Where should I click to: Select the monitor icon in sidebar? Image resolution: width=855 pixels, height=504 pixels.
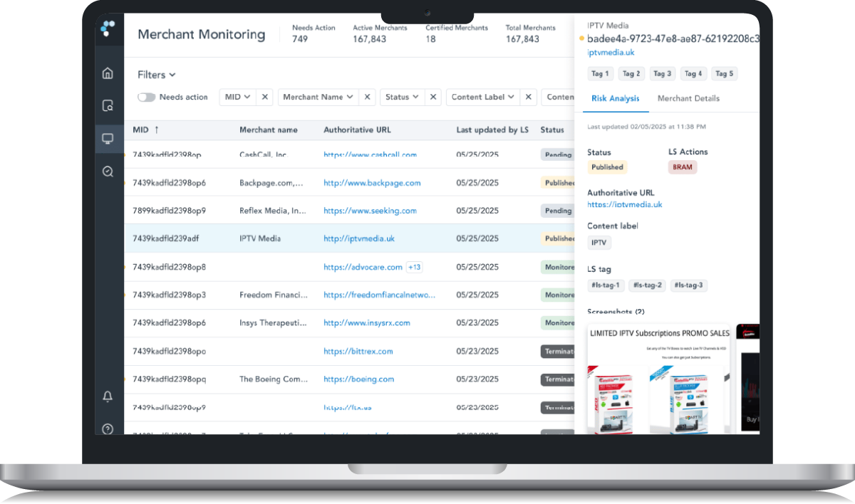[108, 139]
